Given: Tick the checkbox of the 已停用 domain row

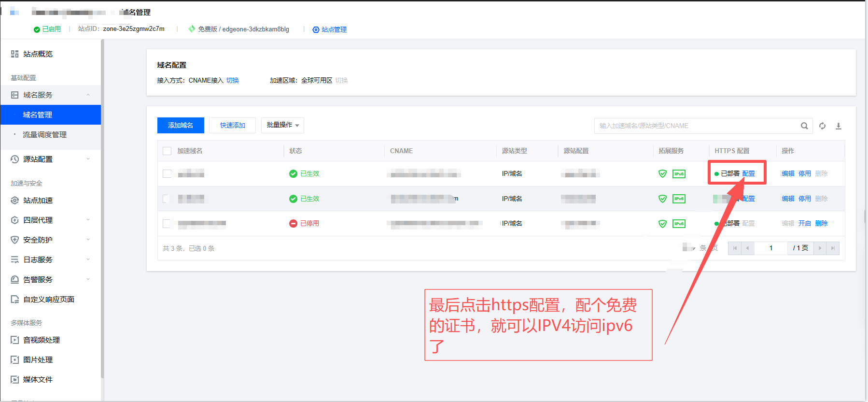Looking at the screenshot, I should click(x=167, y=223).
